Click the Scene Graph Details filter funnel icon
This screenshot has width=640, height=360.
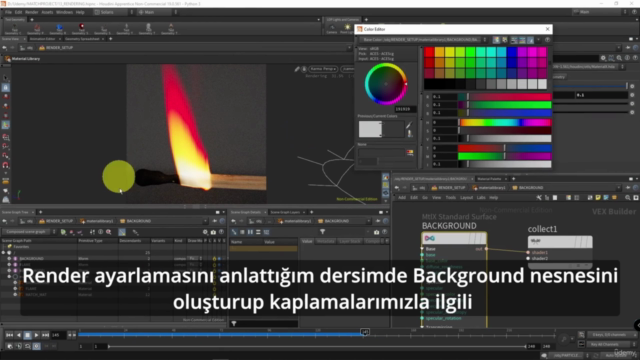pyautogui.click(x=322, y=232)
